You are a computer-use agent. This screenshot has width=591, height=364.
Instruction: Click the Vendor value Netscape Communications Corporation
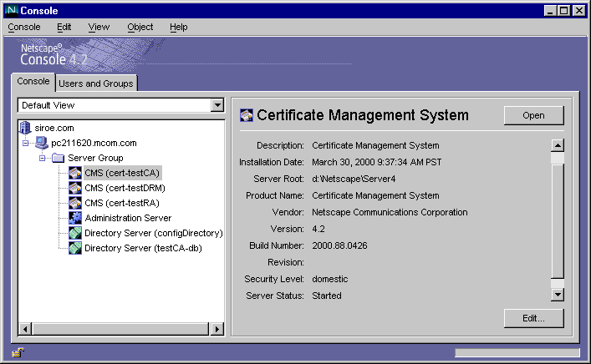coord(390,212)
